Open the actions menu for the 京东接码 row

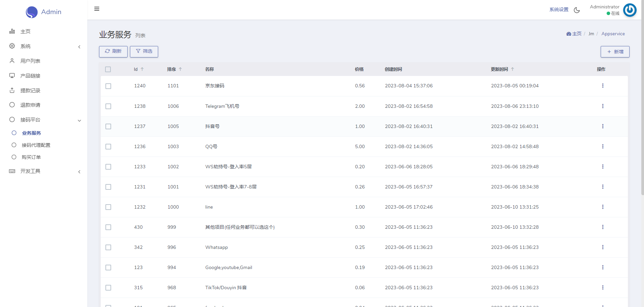coord(603,86)
